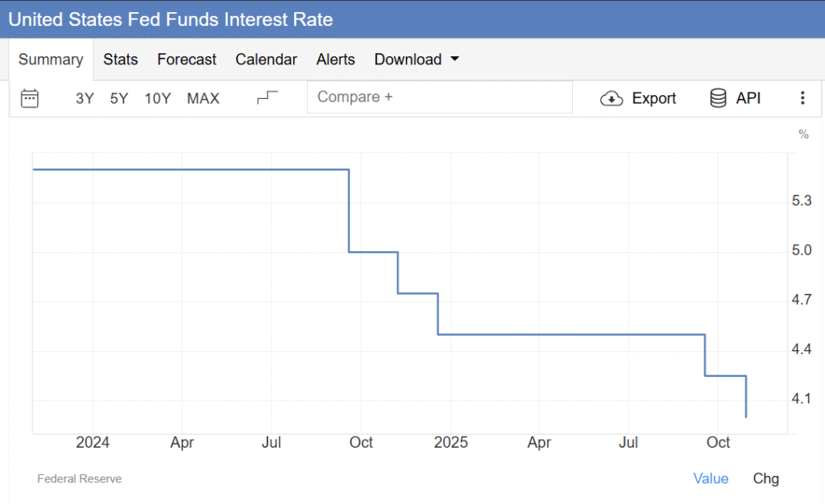The width and height of the screenshot is (825, 504).
Task: Click the API database stack icon
Action: pos(717,98)
